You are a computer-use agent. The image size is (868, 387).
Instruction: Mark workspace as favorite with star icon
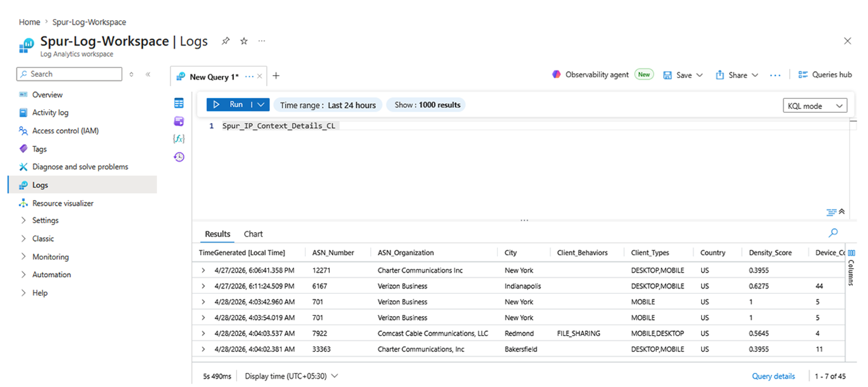pyautogui.click(x=244, y=41)
